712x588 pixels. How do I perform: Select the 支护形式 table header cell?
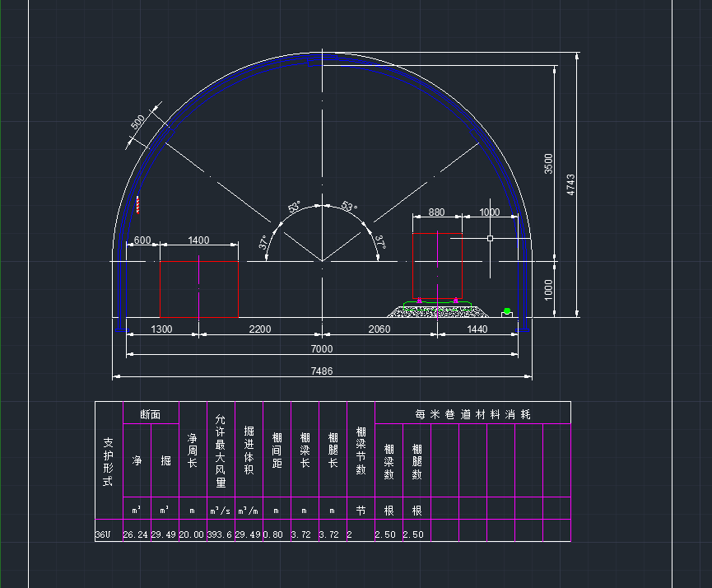108,461
